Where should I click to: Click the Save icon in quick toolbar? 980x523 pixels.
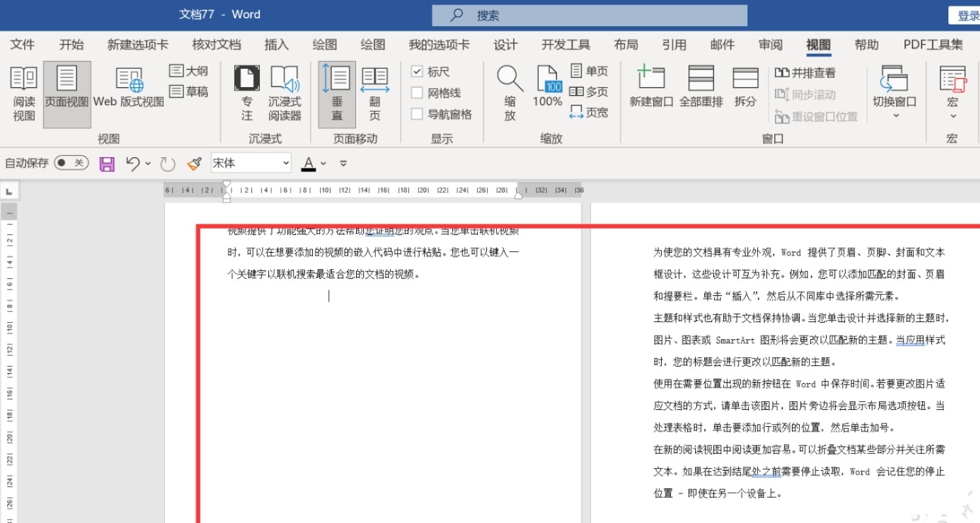click(107, 164)
